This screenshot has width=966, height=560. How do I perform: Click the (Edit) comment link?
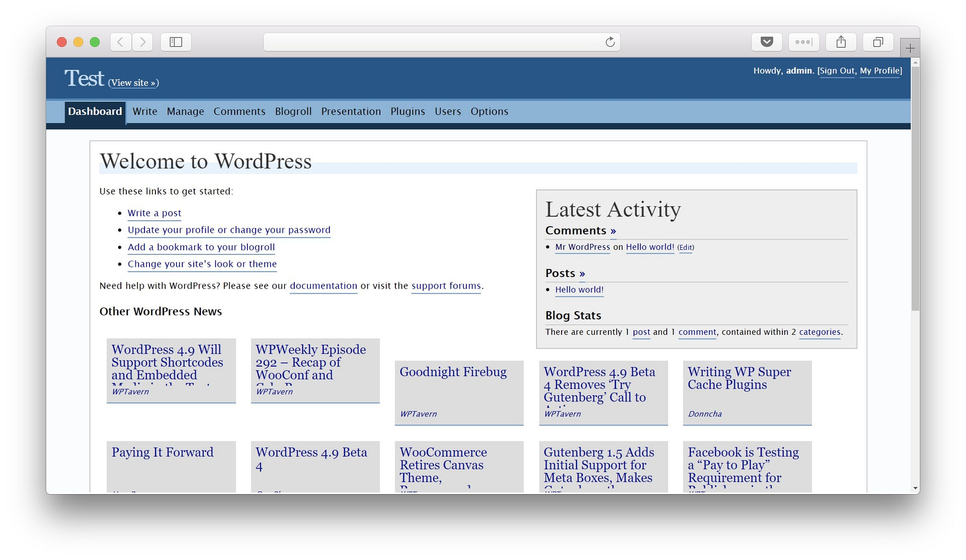click(685, 248)
